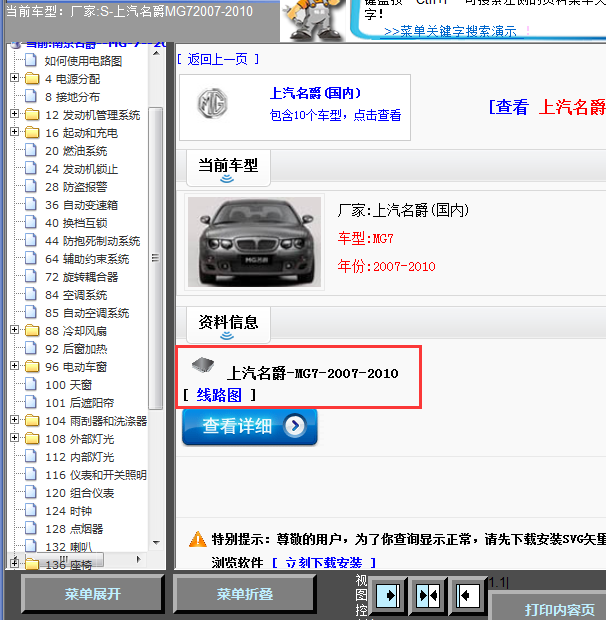The image size is (606, 620).
Task: Click the 车型:MG7 text
Action: point(365,238)
